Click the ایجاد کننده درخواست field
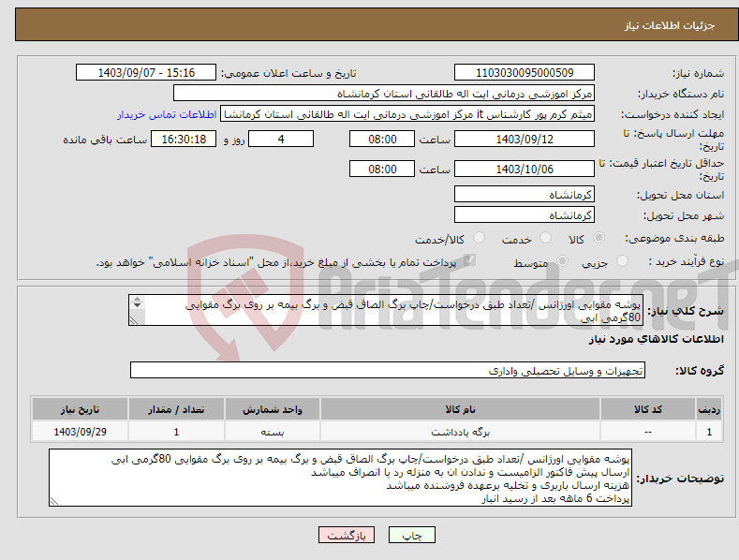This screenshot has width=739, height=560. point(407,114)
